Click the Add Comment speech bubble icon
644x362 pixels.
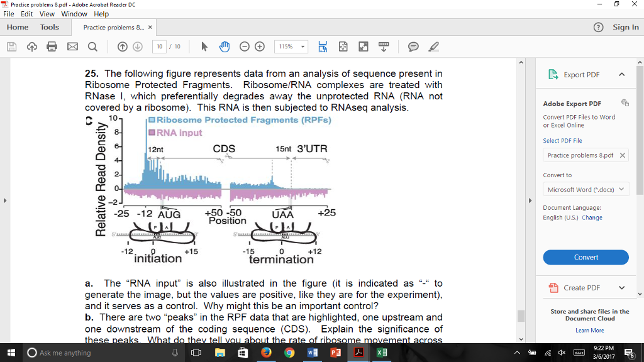click(413, 47)
